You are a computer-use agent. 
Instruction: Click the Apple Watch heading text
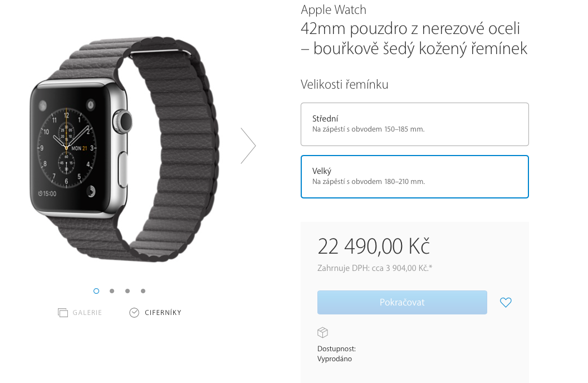tap(334, 10)
